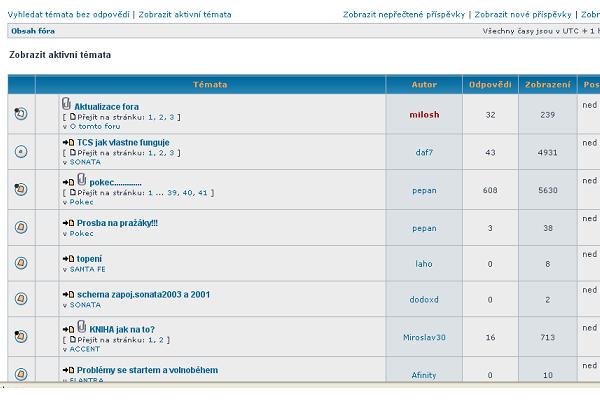This screenshot has height=400, width=600.
Task: View author profile milosh
Action: [x=424, y=115]
